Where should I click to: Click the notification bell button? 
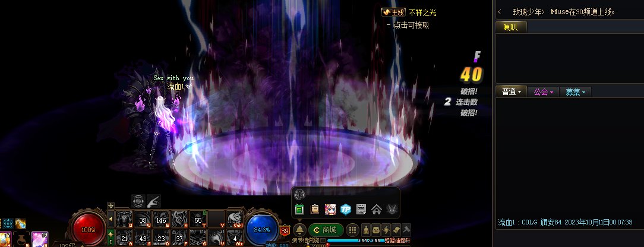point(299,230)
